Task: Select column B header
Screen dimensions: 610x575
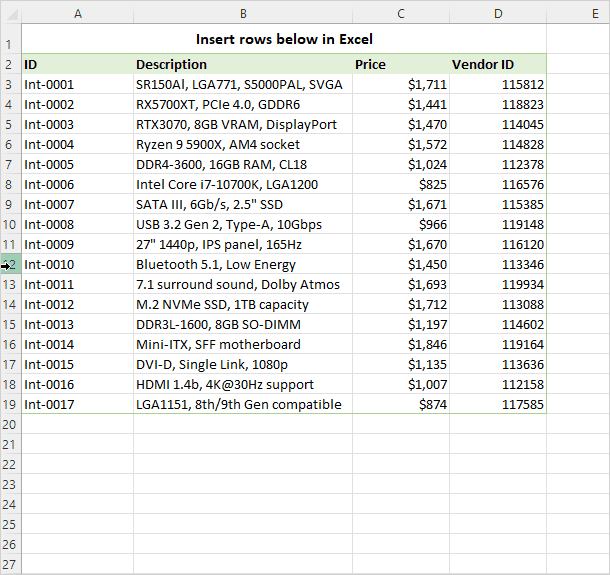Action: pyautogui.click(x=243, y=14)
